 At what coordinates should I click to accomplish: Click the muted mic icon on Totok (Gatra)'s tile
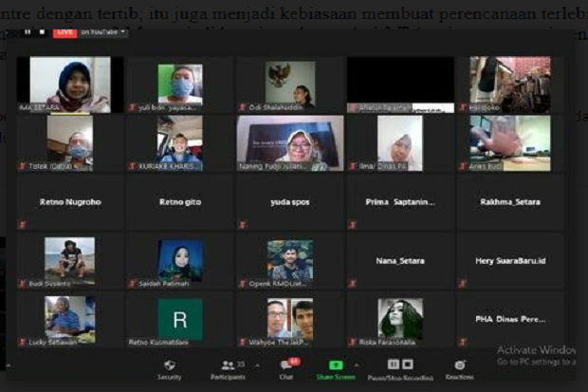[x=22, y=166]
